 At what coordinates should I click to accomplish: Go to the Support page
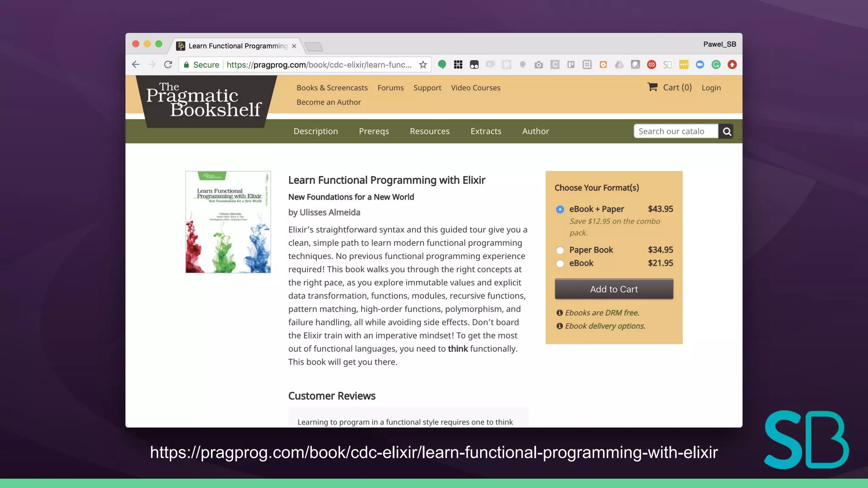427,88
